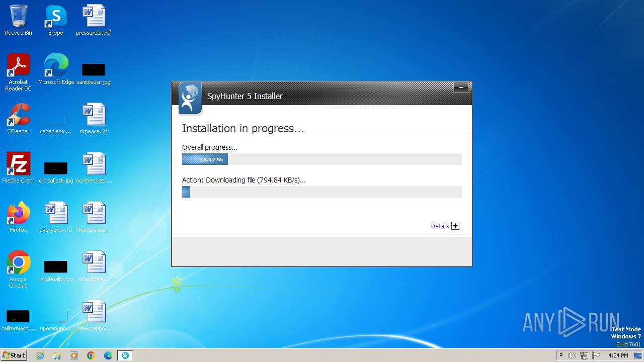
Task: Select the everyprev.rtf document icon
Action: [56, 217]
